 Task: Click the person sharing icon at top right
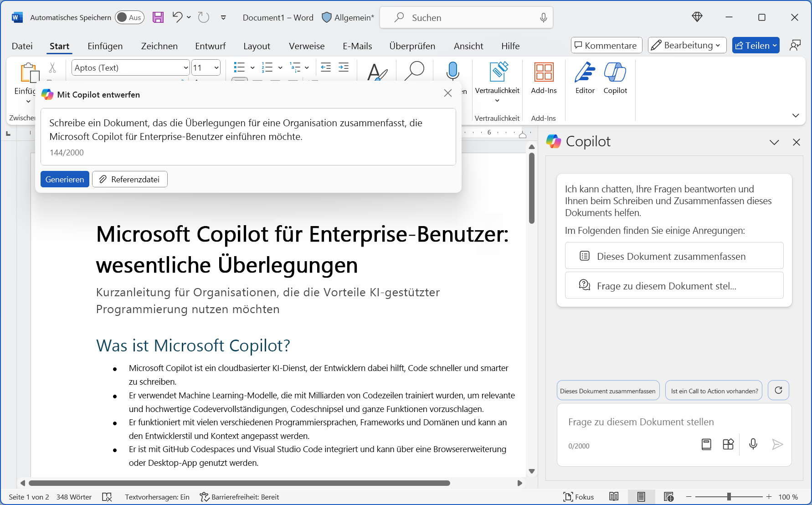click(795, 45)
